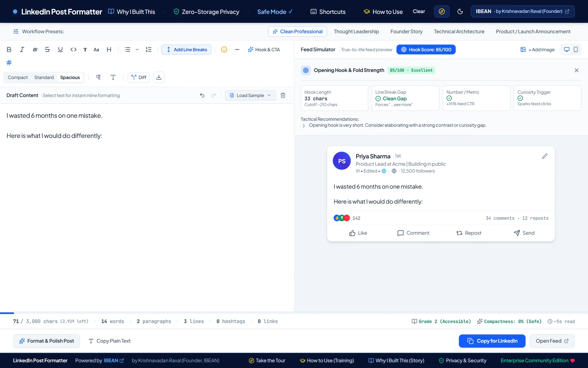The width and height of the screenshot is (588, 368).
Task: Click the PS avatar in the post preview
Action: [x=342, y=161]
